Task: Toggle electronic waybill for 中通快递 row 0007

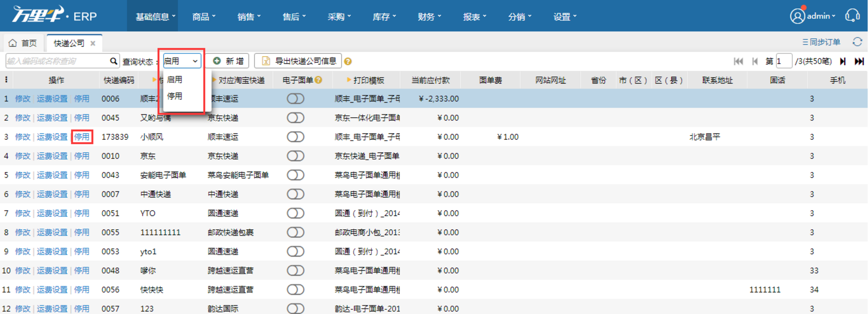Action: coord(296,194)
